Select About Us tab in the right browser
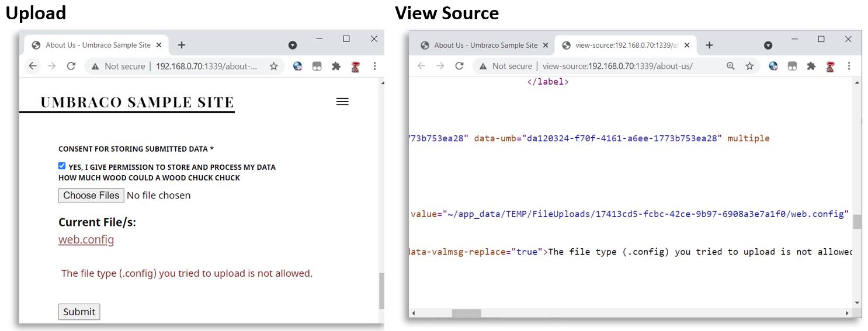Viewport: 868px width, 331px height. pyautogui.click(x=485, y=45)
